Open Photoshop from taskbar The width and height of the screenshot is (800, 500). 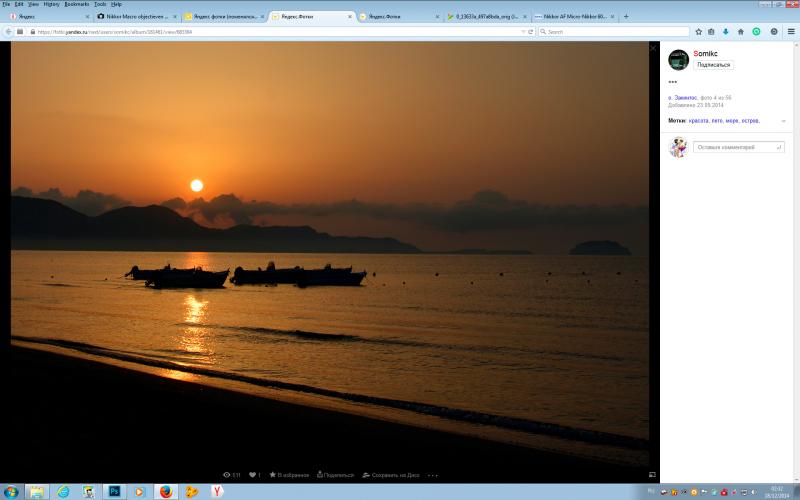point(114,492)
